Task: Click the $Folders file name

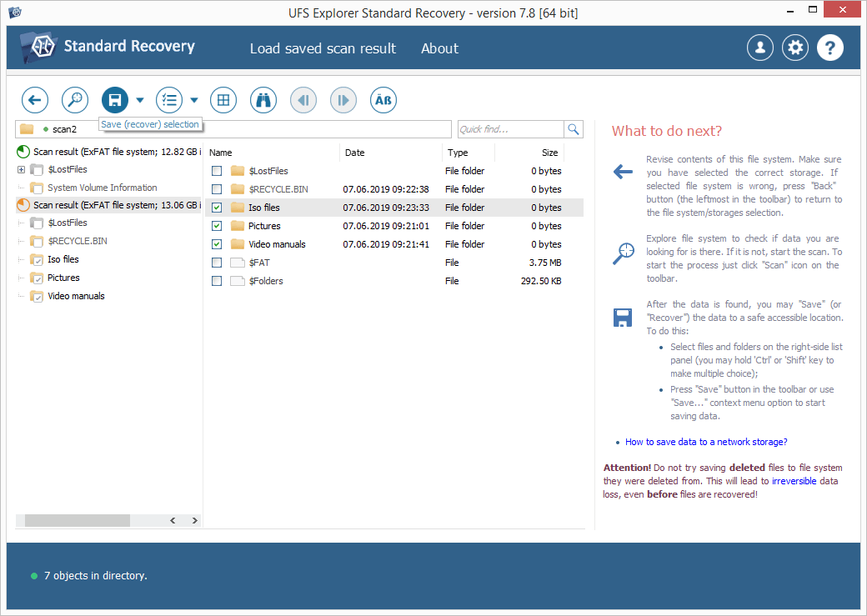Action: (266, 281)
